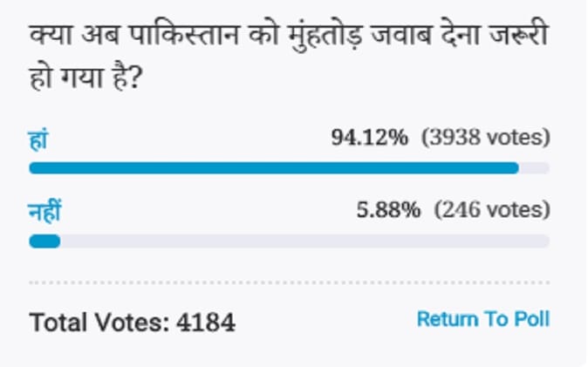
Task: Click the total number 4184
Action: click(206, 323)
